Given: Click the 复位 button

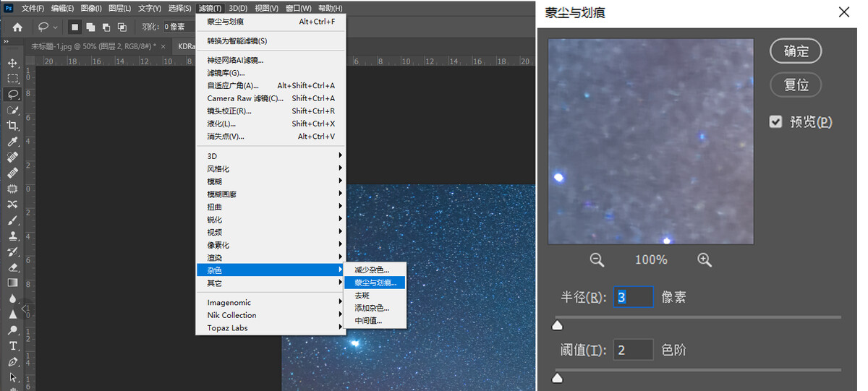Looking at the screenshot, I should 796,85.
